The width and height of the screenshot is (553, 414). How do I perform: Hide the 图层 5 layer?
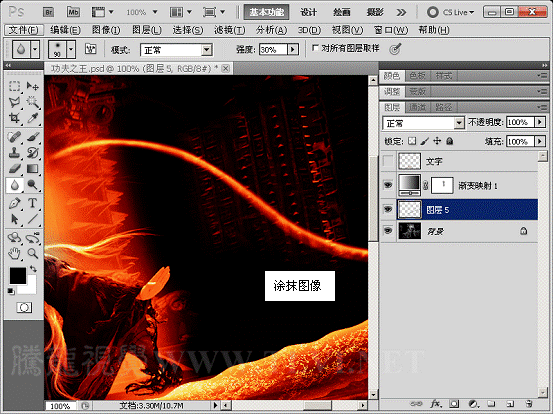(x=388, y=209)
